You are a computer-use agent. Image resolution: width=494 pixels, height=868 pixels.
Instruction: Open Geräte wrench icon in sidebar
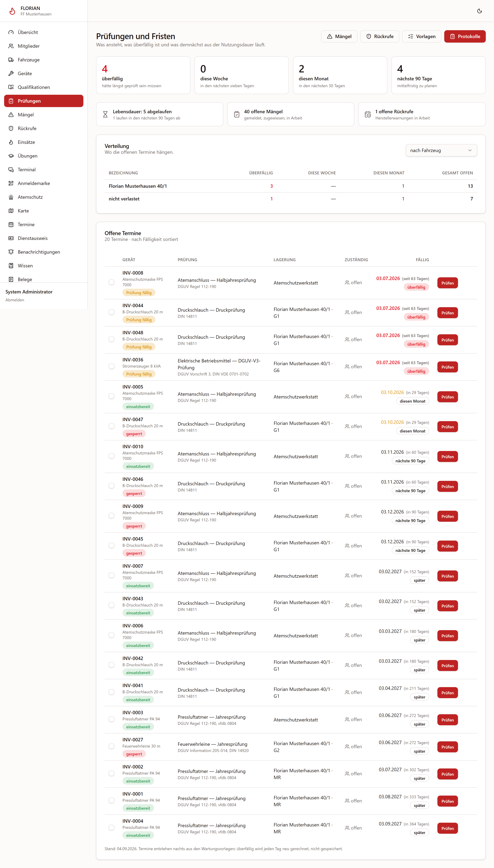click(11, 73)
